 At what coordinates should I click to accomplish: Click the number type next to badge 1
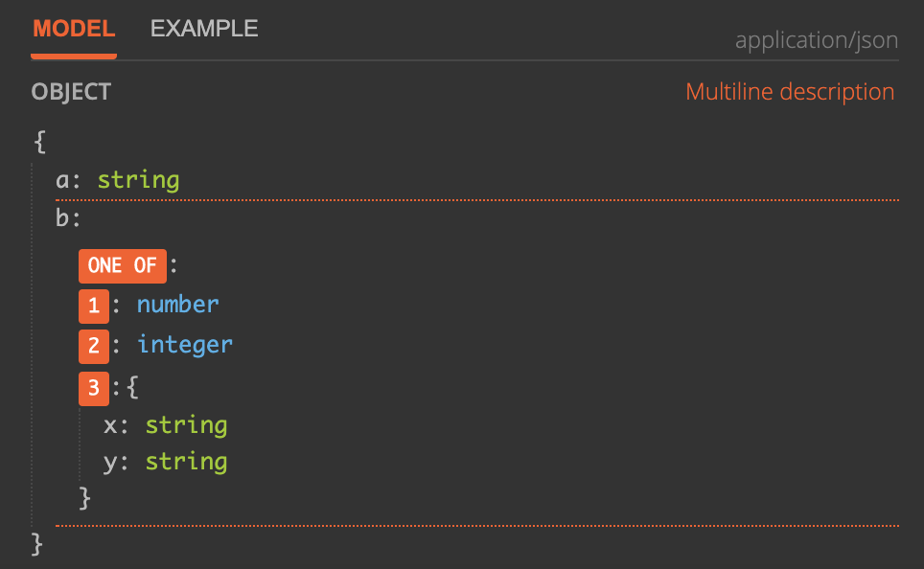[x=177, y=305]
